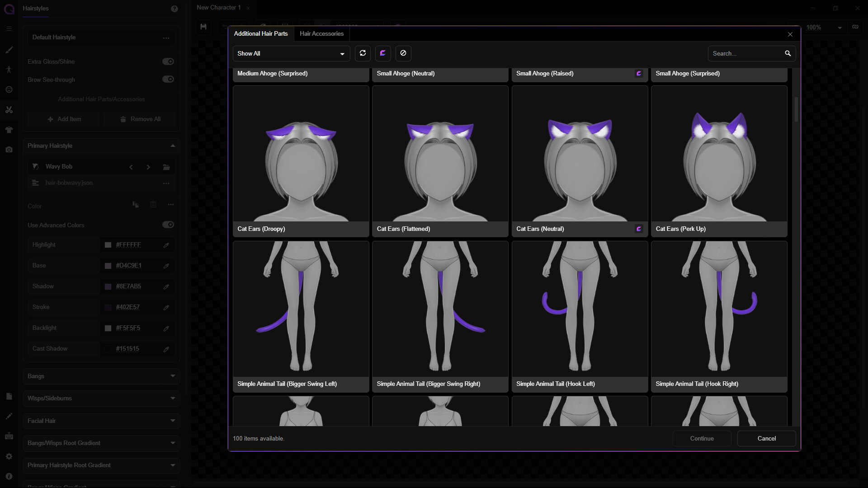Select the Additional Hair Parts tab
868x488 pixels.
(x=261, y=33)
